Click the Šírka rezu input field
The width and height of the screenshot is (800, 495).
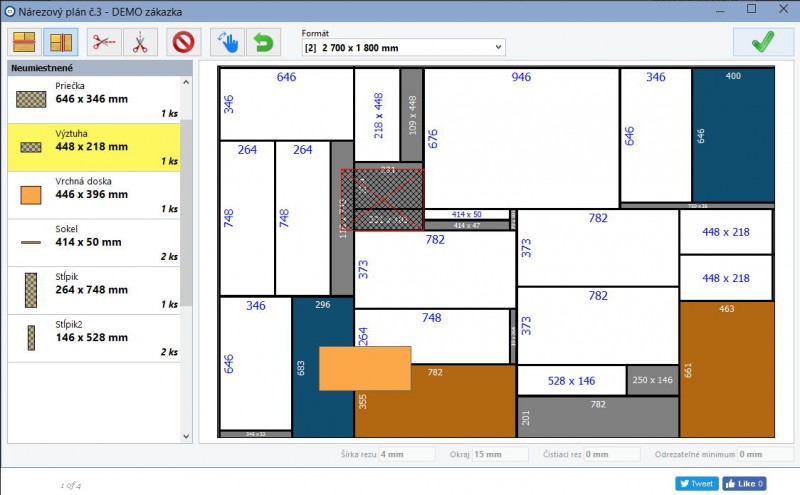[x=407, y=454]
